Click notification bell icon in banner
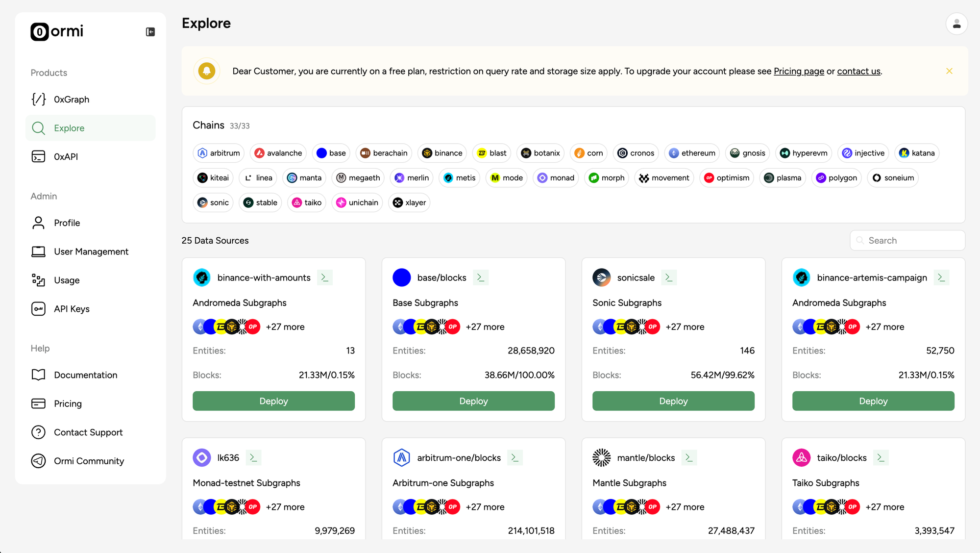Viewport: 980px width, 553px height. coord(207,71)
